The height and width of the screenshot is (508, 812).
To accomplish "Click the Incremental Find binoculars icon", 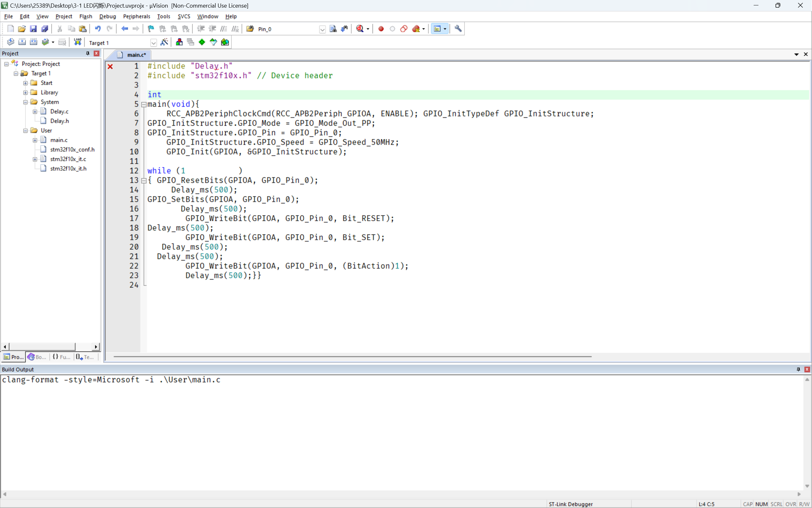I will (344, 29).
